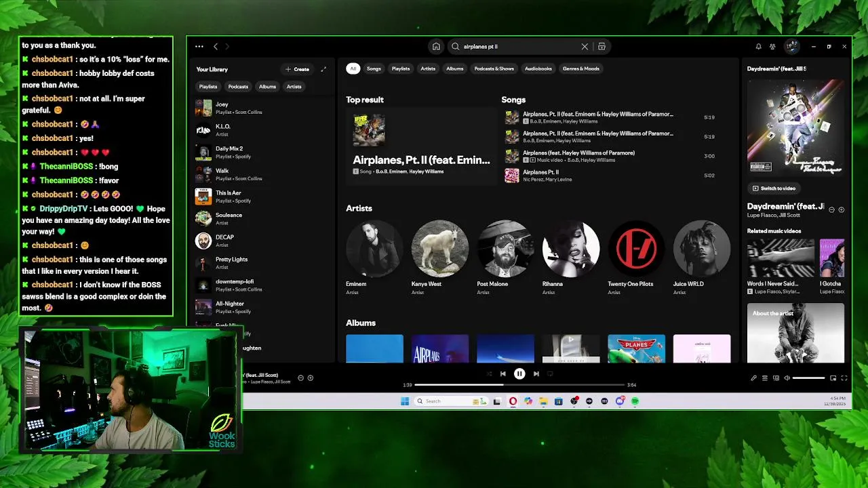The image size is (868, 488).
Task: Filter search results by Audiobooks
Action: [538, 68]
